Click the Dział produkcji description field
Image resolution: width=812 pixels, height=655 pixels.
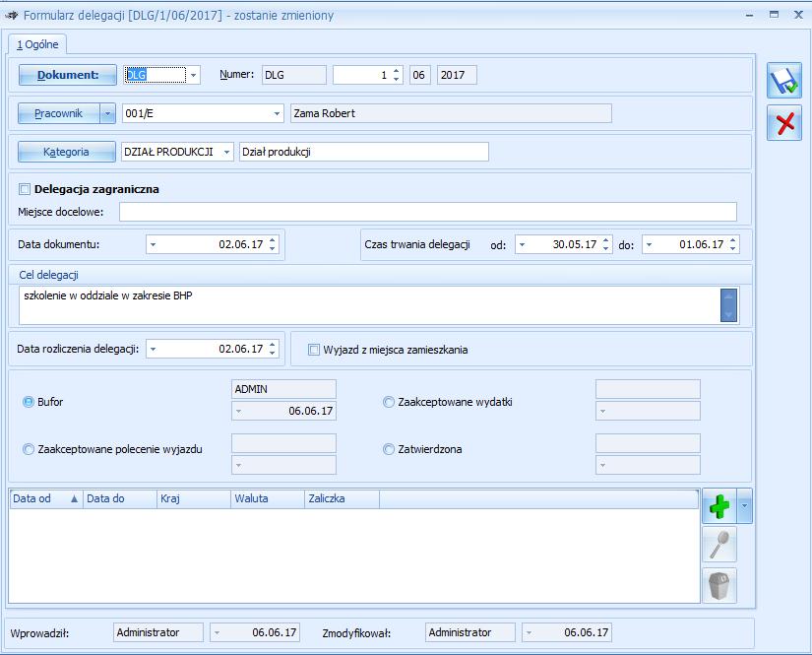[364, 152]
